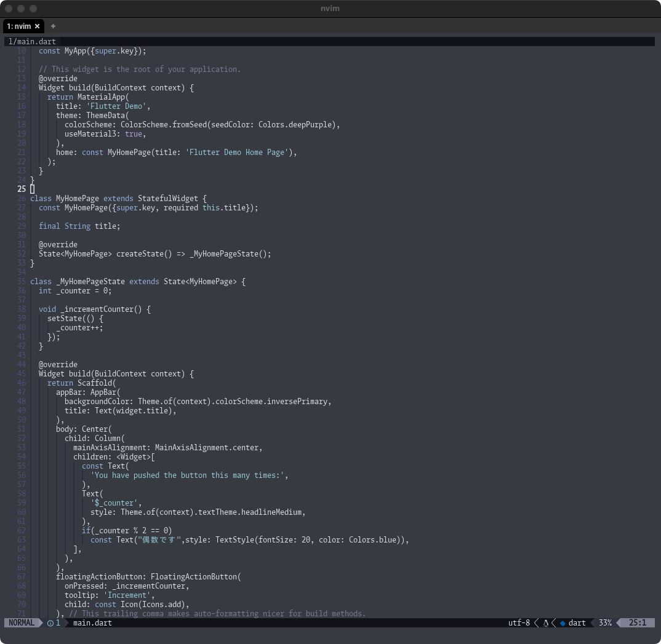Click 'final String title;' line
This screenshot has height=644, width=661.
[79, 226]
